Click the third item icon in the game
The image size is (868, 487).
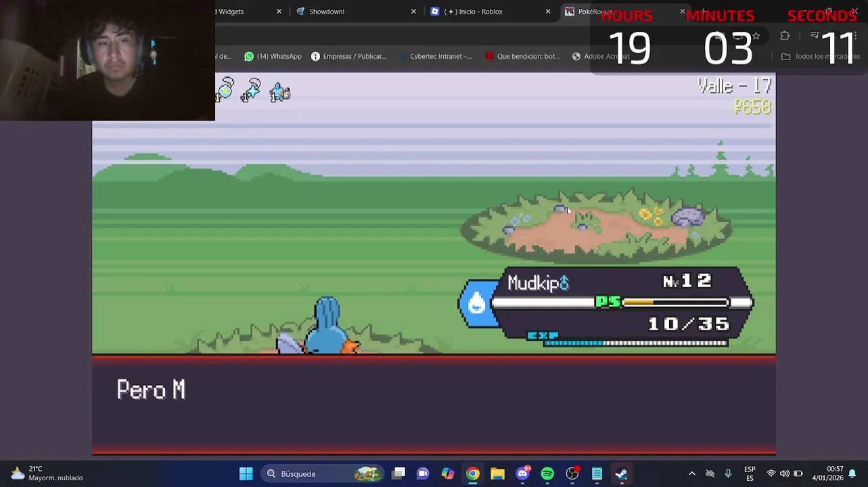[280, 93]
